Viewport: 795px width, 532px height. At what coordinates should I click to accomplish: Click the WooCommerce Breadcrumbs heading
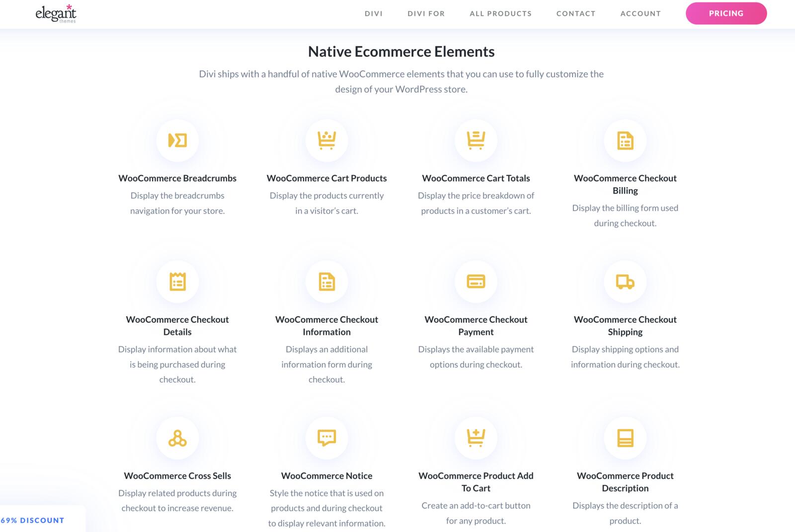point(177,178)
